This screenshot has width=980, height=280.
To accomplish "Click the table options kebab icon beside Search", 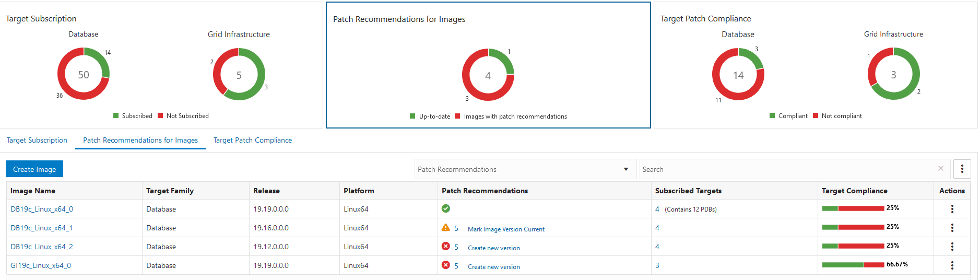I will [x=962, y=169].
